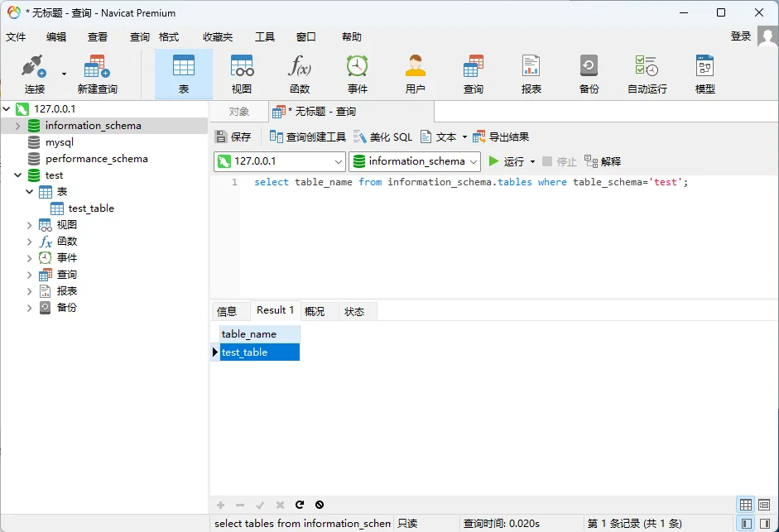Open the information_schema database dropdown
This screenshot has width=779, height=532.
click(414, 161)
